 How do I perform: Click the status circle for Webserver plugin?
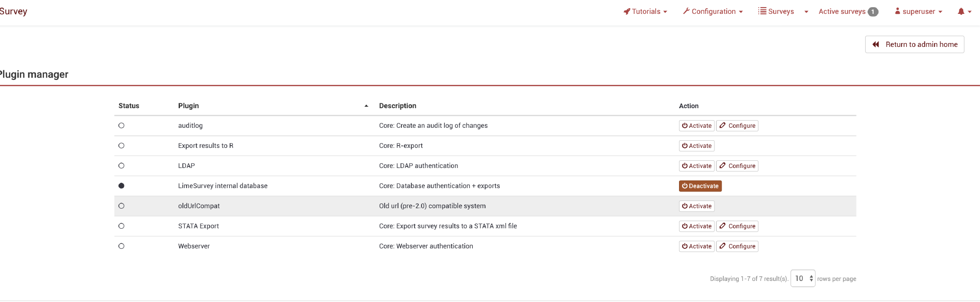pos(122,246)
